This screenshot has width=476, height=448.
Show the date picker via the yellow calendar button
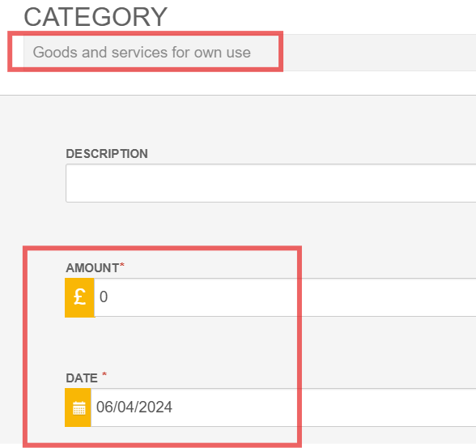pos(78,407)
